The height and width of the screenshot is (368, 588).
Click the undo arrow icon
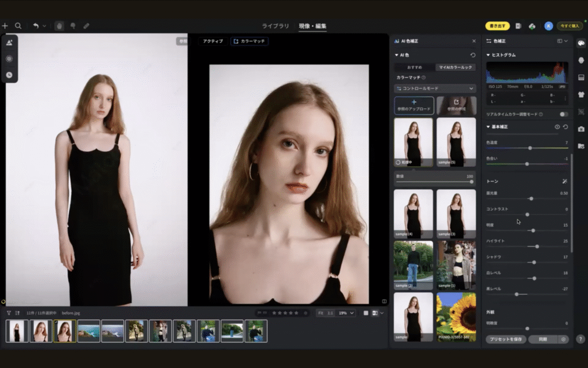[36, 26]
